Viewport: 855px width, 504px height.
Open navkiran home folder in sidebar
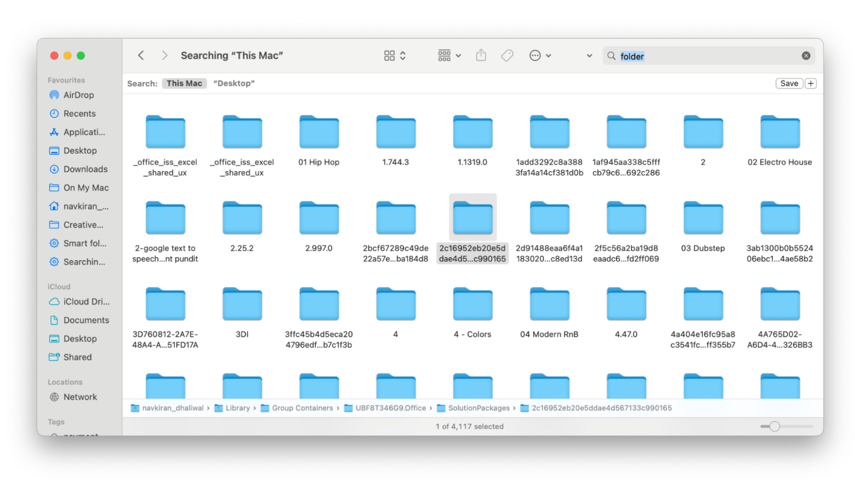pyautogui.click(x=79, y=207)
